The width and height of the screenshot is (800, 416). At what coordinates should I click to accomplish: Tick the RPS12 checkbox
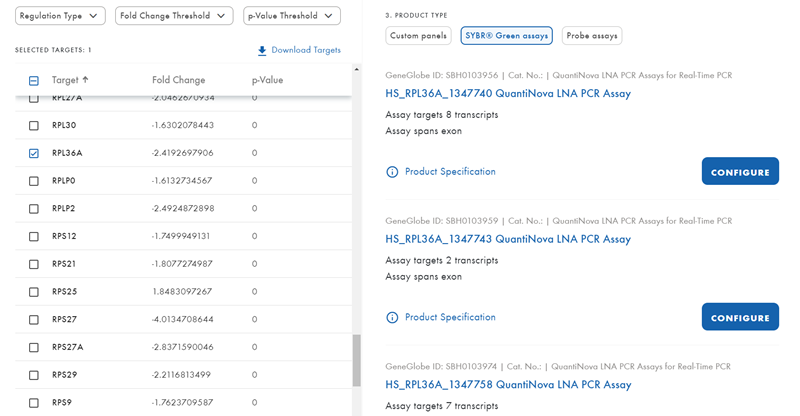[x=34, y=236]
